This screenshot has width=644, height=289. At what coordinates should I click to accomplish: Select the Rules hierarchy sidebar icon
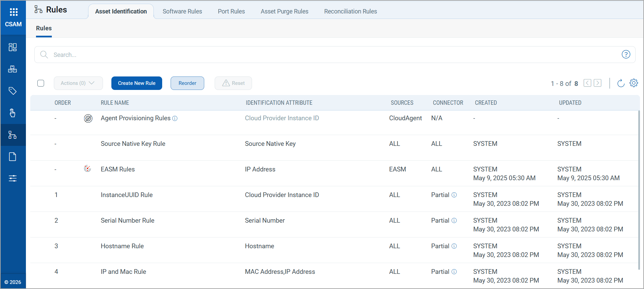pos(13,135)
